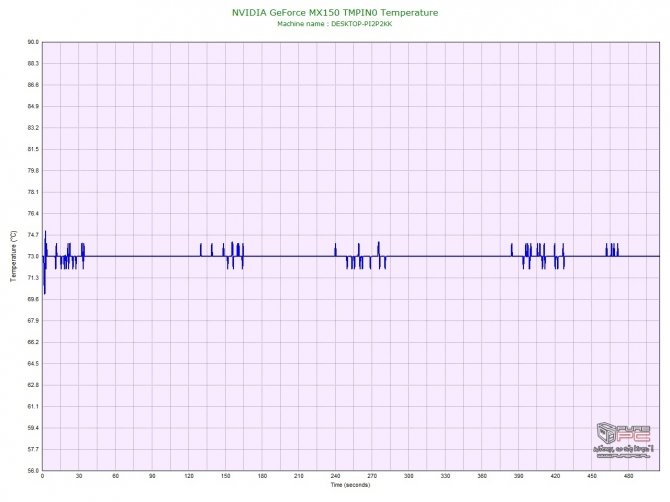Select the 330 x-axis tick label
Viewport: 670px width, 502px height.
pos(445,476)
